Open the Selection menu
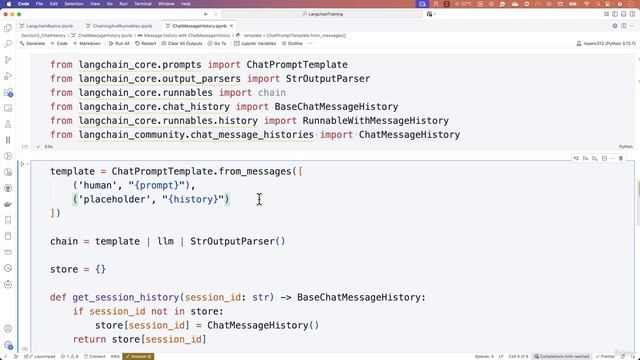This screenshot has height=360, width=640. (x=74, y=4)
